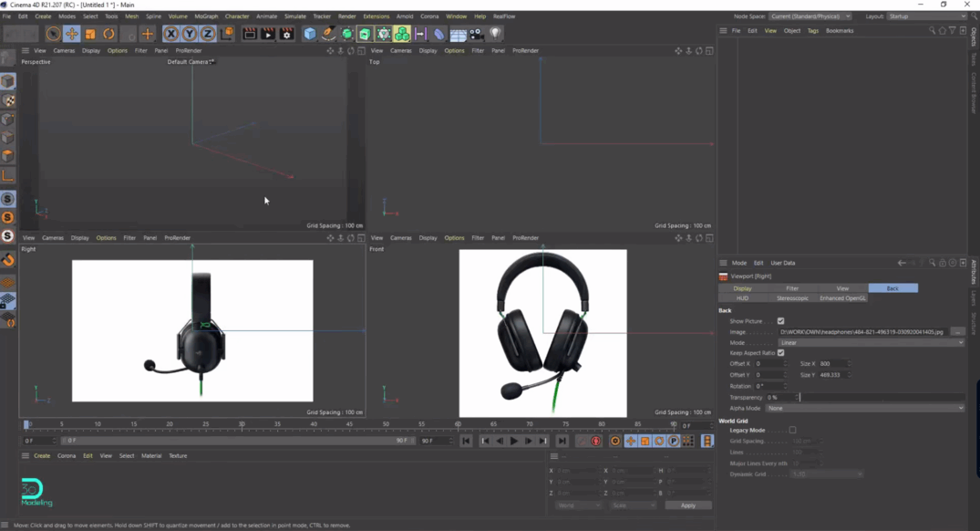Toggle the X axis lock icon
The image size is (980, 531).
[x=170, y=34]
